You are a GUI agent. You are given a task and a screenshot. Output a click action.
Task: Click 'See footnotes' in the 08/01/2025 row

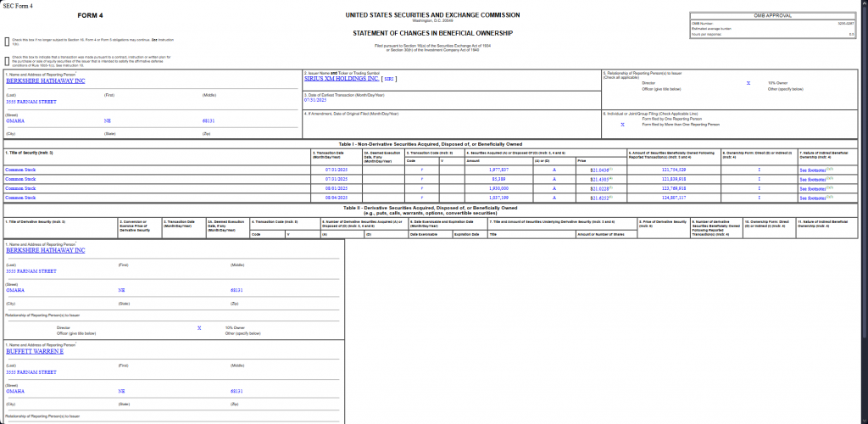(x=813, y=189)
